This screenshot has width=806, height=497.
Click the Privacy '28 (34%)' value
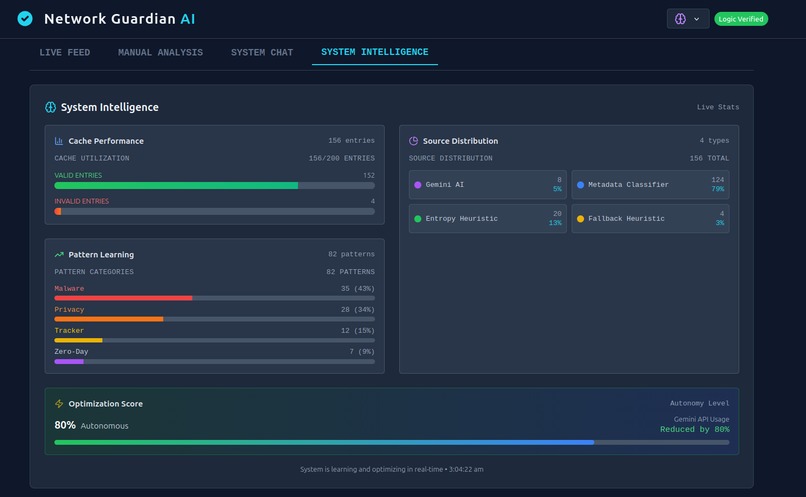click(x=358, y=309)
